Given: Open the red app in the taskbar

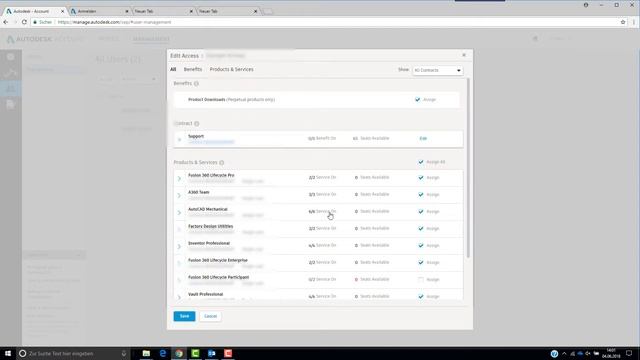Looking at the screenshot, I should pyautogui.click(x=228, y=353).
